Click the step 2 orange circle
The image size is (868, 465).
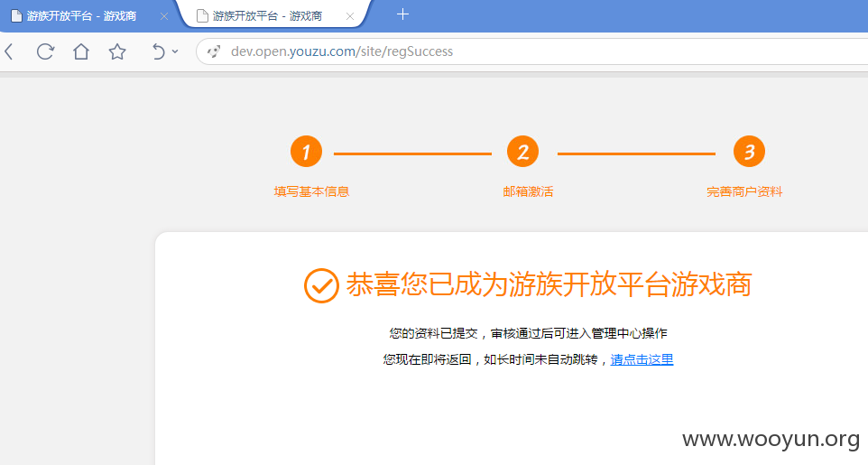(522, 152)
